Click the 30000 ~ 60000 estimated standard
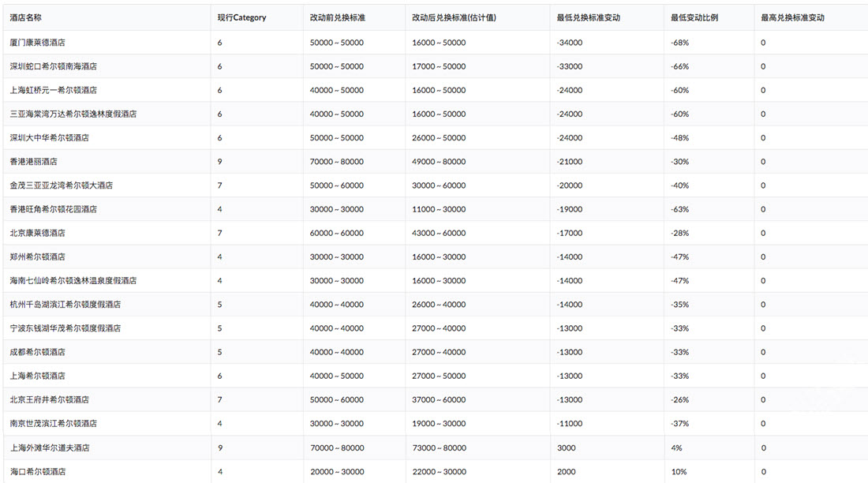The width and height of the screenshot is (868, 483). [x=439, y=185]
